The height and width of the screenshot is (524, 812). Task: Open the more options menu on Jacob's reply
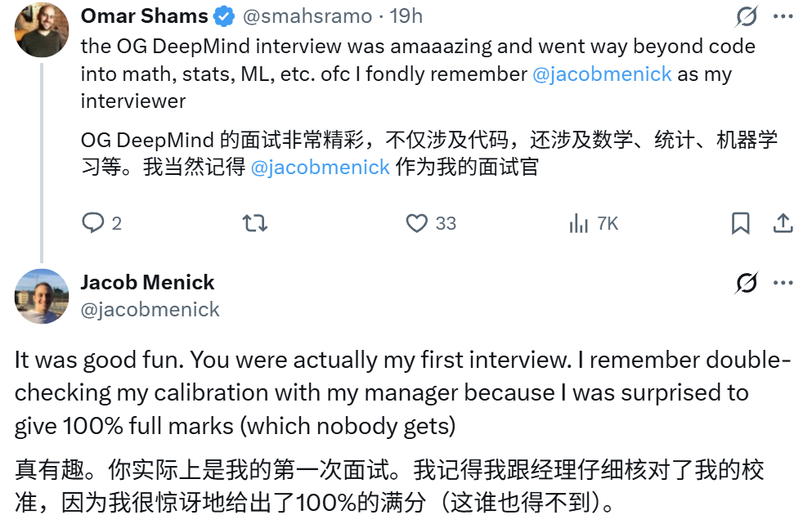pos(783,283)
